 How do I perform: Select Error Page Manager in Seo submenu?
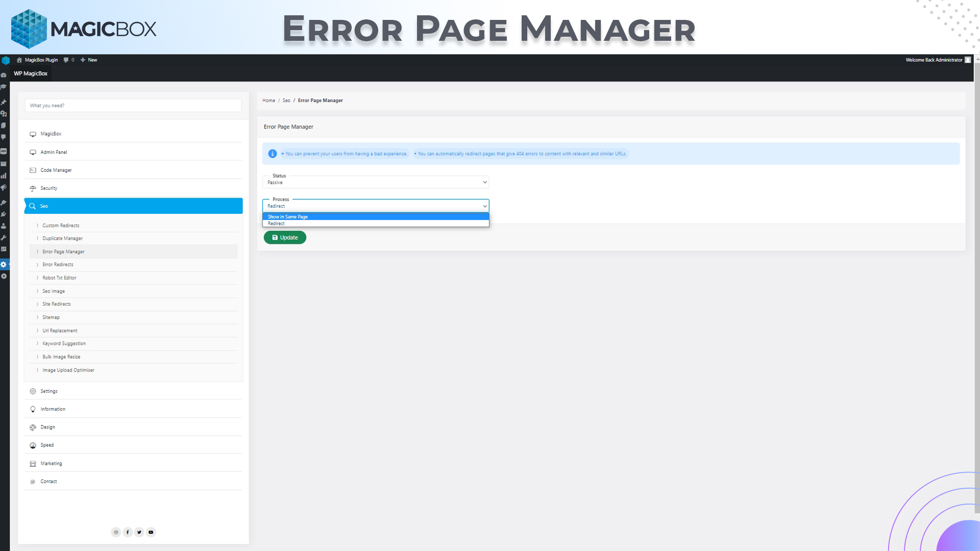(133, 252)
